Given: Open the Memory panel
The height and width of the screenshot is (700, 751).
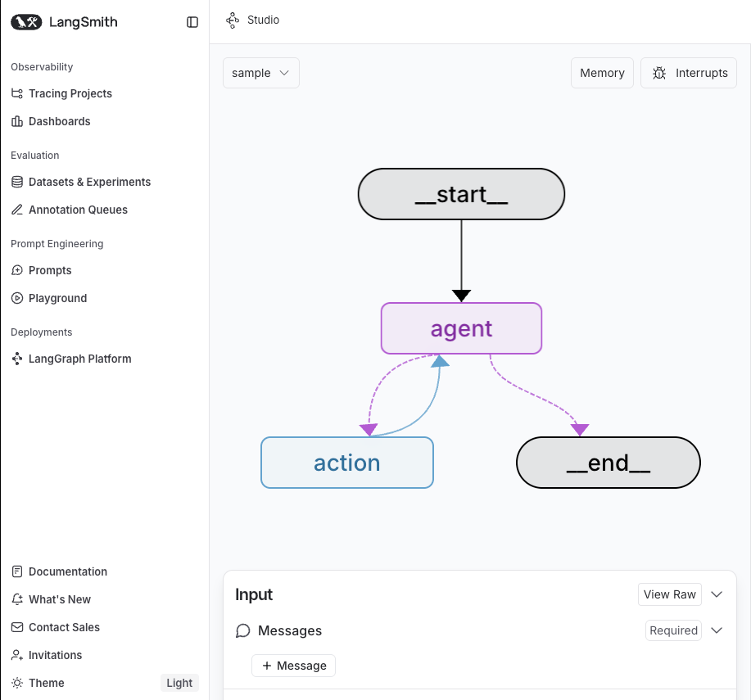Looking at the screenshot, I should click(602, 73).
